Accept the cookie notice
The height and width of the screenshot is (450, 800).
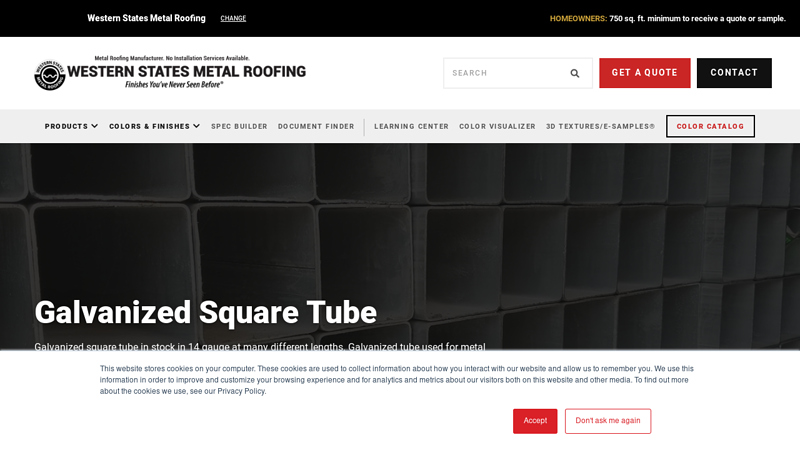[535, 421]
